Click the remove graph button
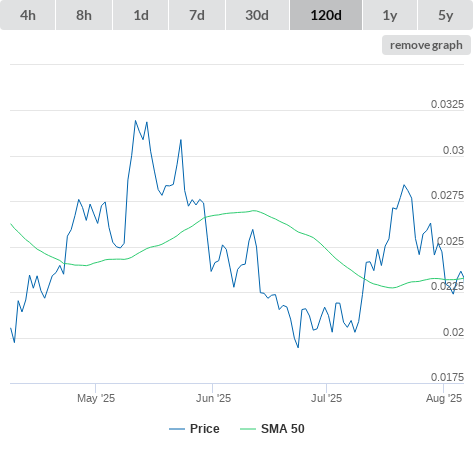Viewport: 474px width, 455px height. pos(426,45)
